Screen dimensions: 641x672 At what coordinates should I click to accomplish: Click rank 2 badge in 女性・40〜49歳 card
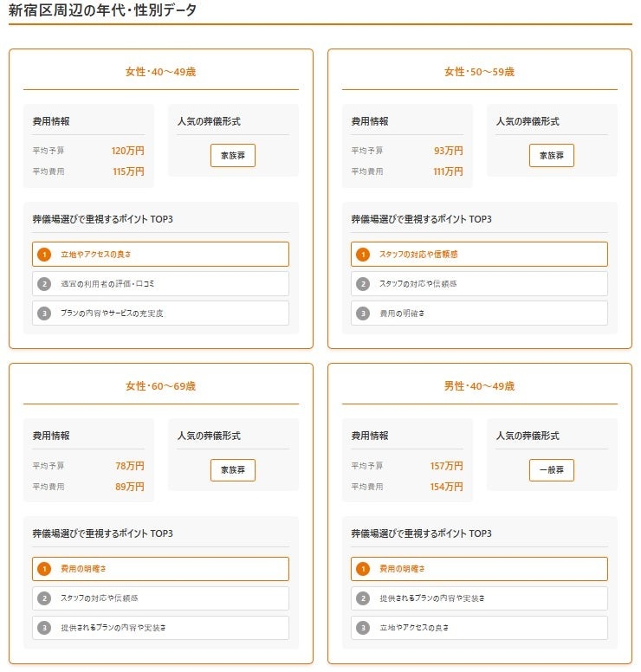pos(44,284)
